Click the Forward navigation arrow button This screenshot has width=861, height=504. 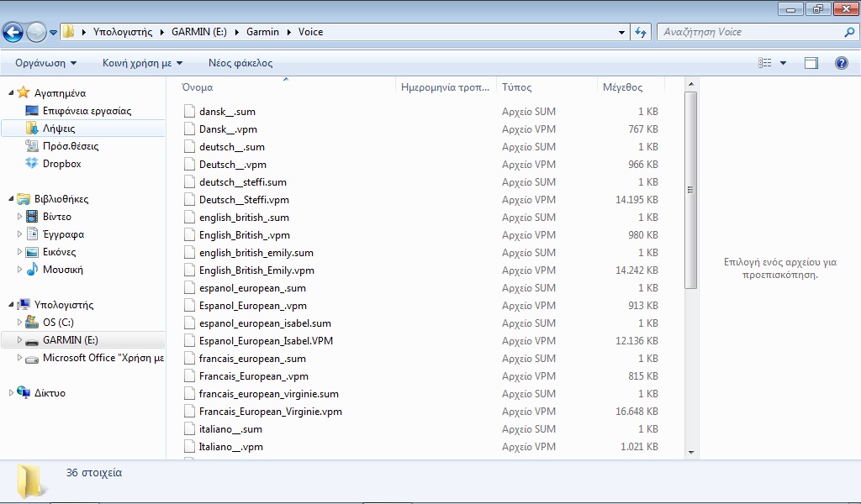pyautogui.click(x=36, y=33)
